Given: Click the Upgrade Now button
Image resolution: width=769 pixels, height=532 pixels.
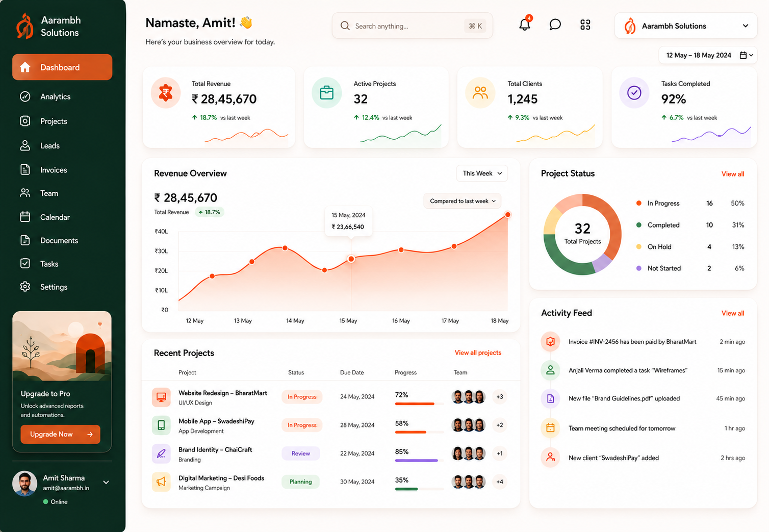Looking at the screenshot, I should tap(60, 434).
